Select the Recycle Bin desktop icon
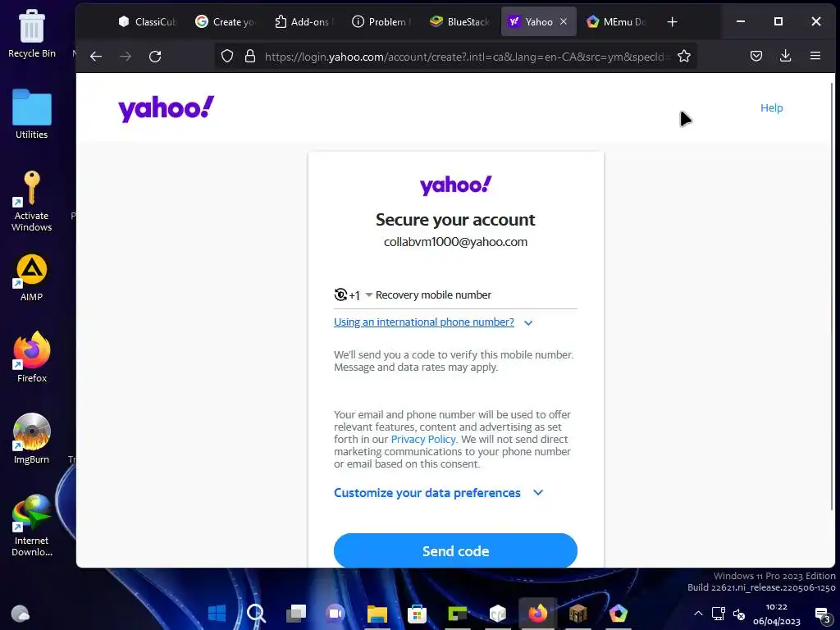Image resolution: width=840 pixels, height=630 pixels. click(32, 34)
